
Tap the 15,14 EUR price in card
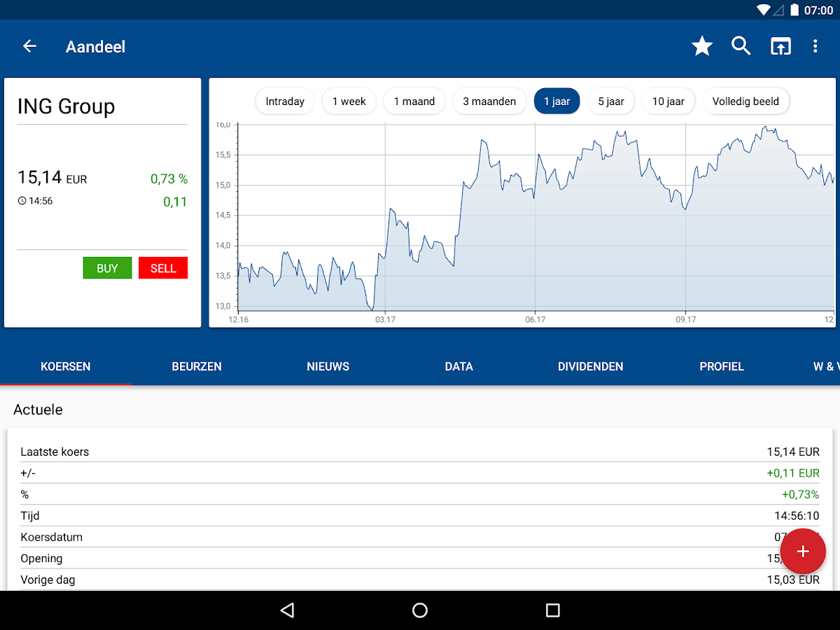point(52,178)
